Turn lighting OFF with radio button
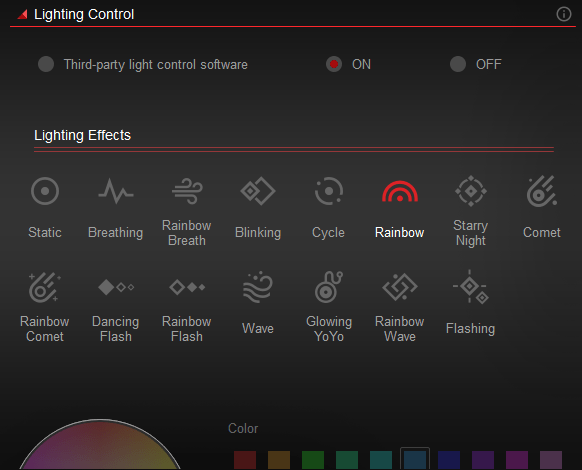This screenshot has width=582, height=470. [x=458, y=64]
